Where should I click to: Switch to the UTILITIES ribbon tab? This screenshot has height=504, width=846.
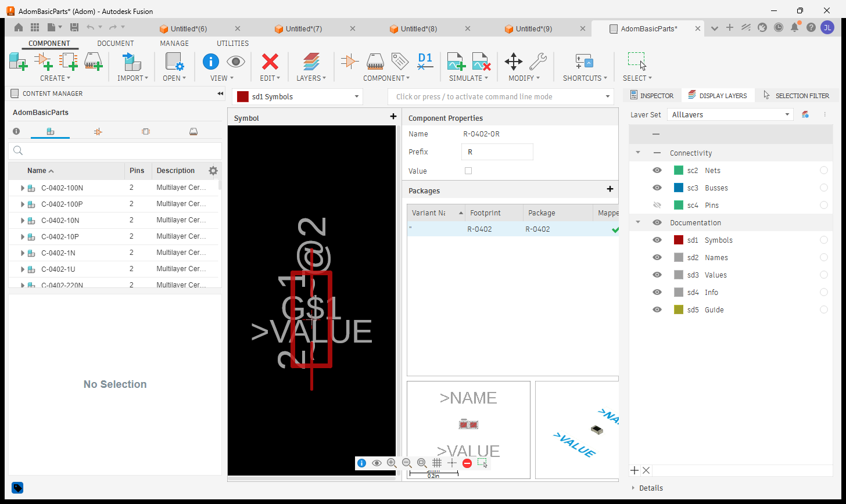pyautogui.click(x=232, y=44)
